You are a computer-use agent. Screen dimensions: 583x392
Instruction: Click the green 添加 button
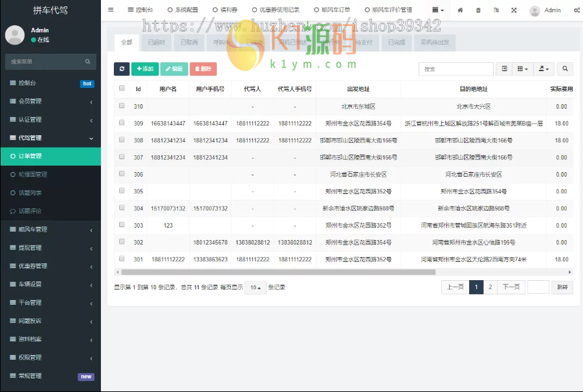(145, 69)
